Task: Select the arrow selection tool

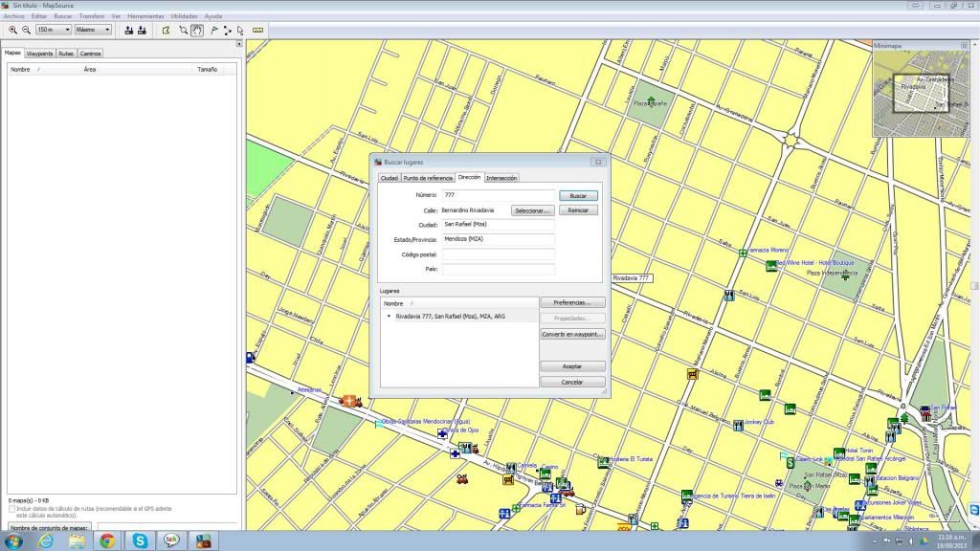Action: (240, 30)
